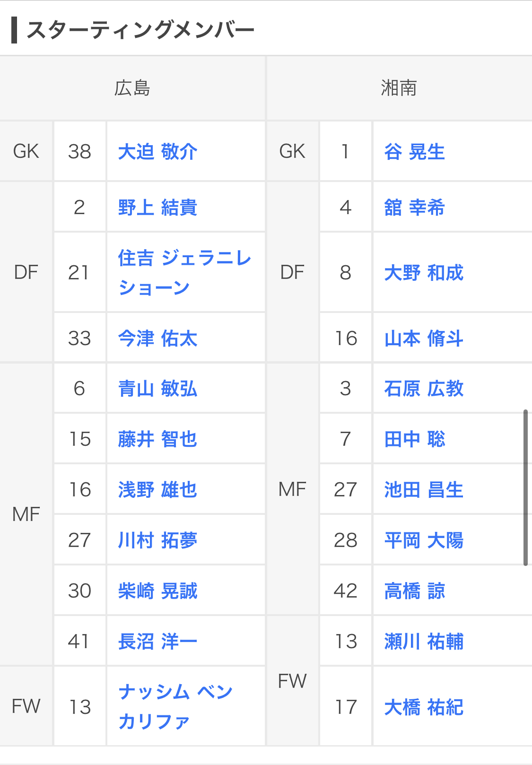Viewport: 532px width, 765px height.
Task: Open 大橋 祐紀 forward link
Action: 424,707
